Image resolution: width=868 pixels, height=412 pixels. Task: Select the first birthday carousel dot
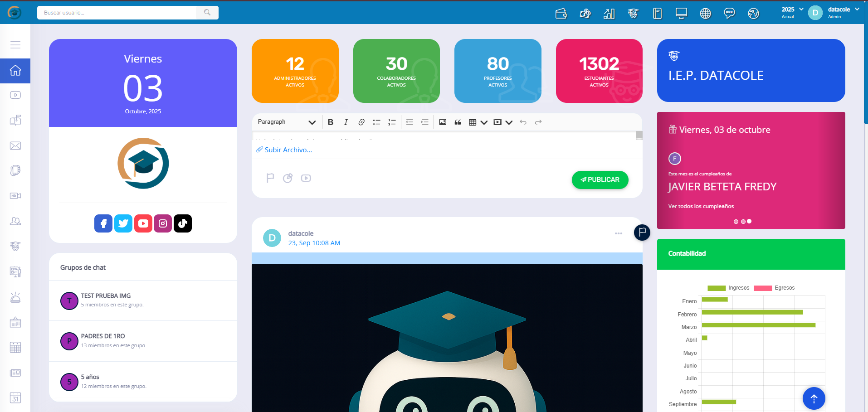tap(736, 222)
